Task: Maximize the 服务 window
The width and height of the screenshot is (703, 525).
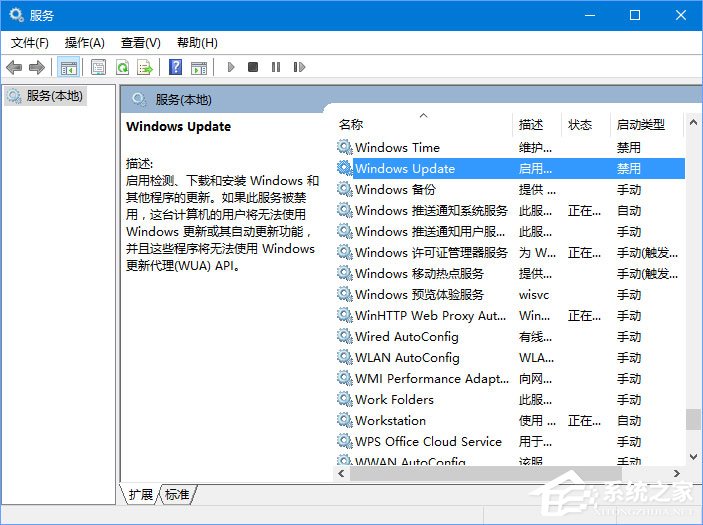Action: pos(635,15)
